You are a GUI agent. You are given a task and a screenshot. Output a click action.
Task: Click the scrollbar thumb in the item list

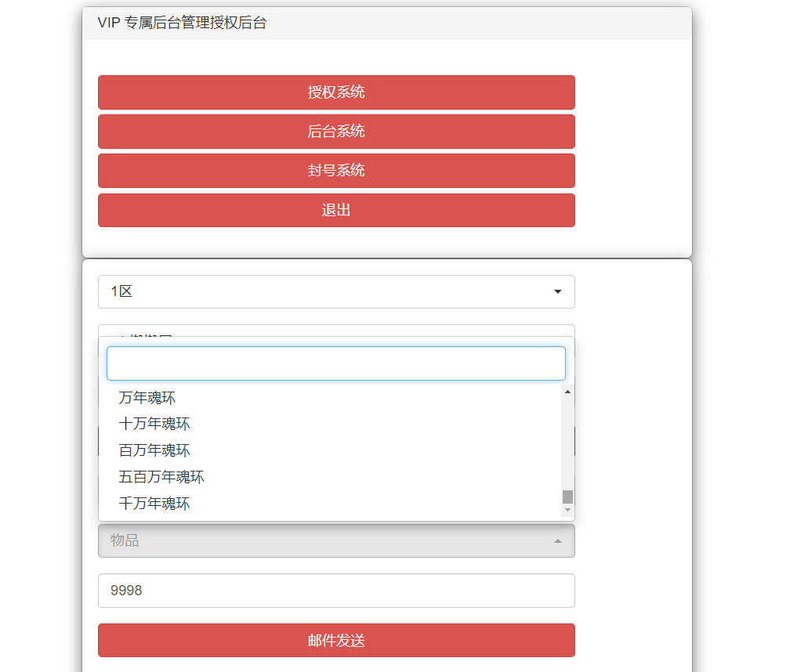pos(567,497)
